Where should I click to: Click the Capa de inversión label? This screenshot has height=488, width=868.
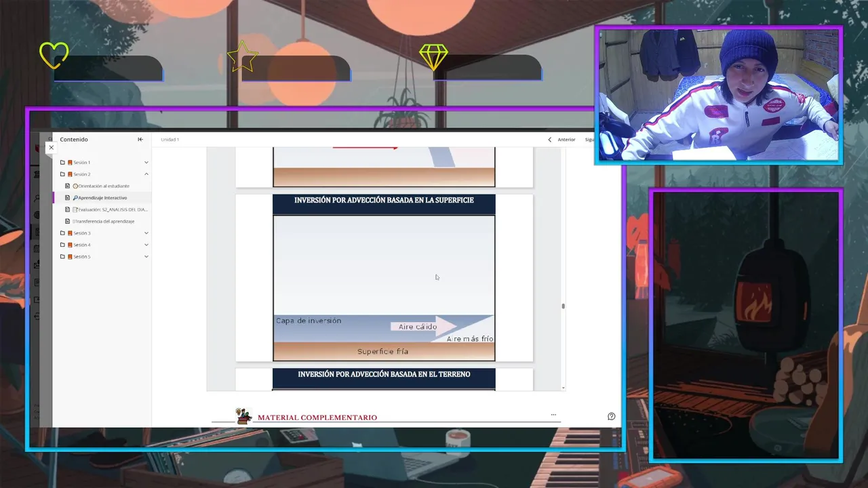[x=309, y=321]
